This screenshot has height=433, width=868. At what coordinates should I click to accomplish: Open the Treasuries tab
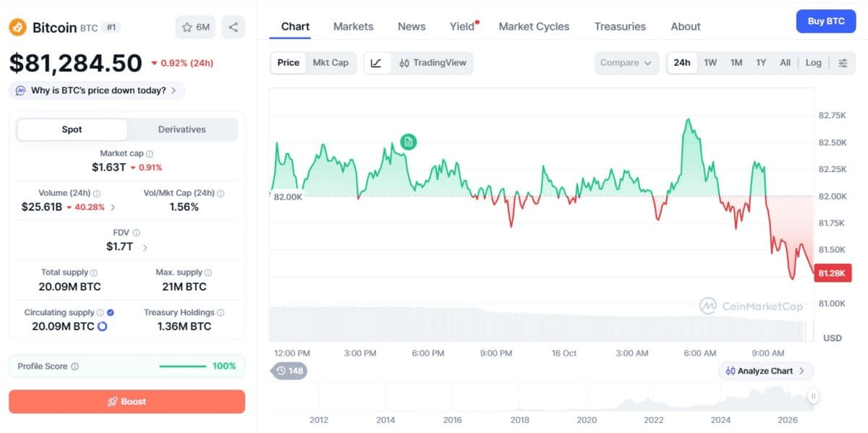[x=620, y=27]
